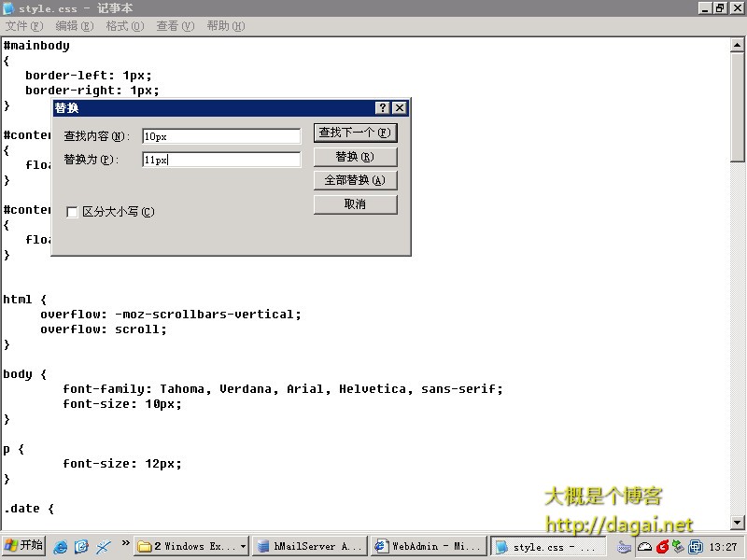This screenshot has height=560, width=747.
Task: Click the 查找下一个(F) button
Action: pos(355,133)
